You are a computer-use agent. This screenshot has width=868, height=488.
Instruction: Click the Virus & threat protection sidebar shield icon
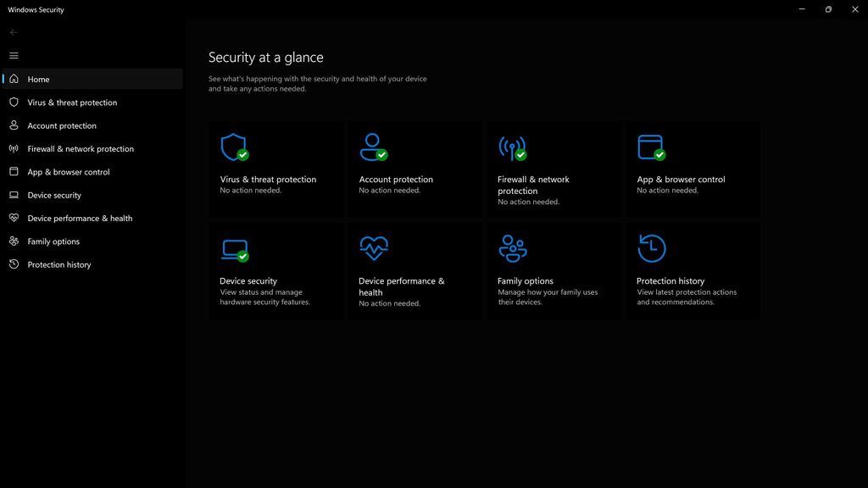(x=14, y=103)
